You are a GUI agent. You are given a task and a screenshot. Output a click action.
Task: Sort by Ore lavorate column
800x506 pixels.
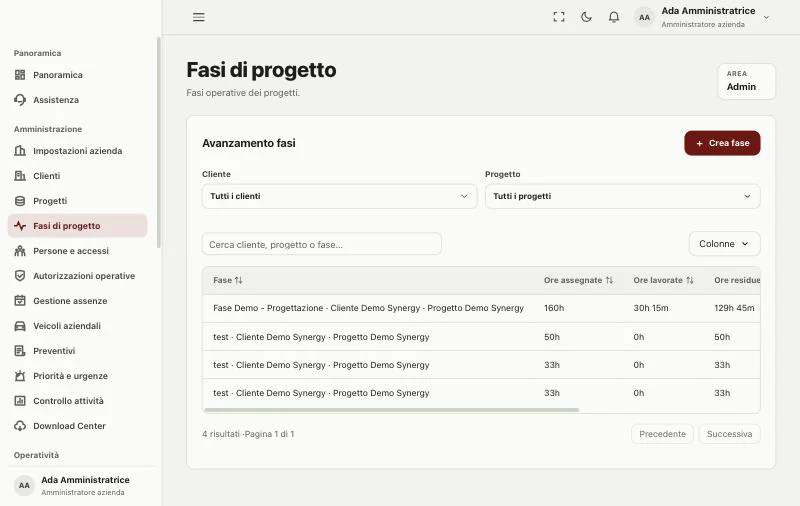click(x=663, y=280)
